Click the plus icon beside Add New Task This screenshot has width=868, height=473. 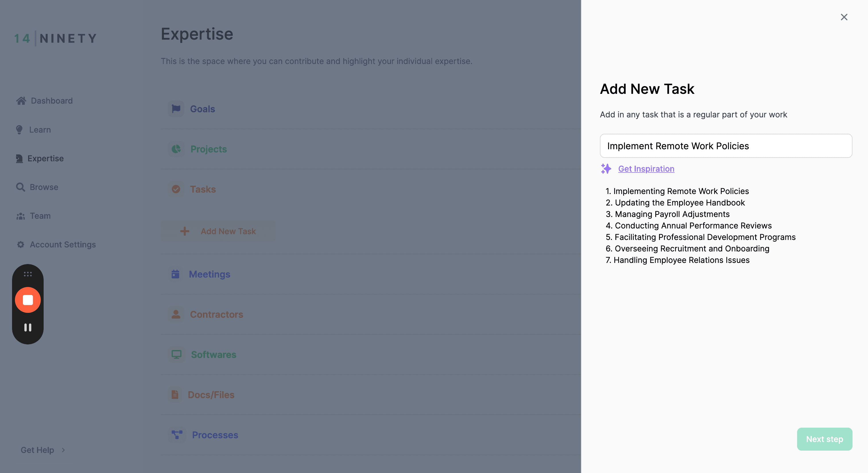tap(185, 231)
